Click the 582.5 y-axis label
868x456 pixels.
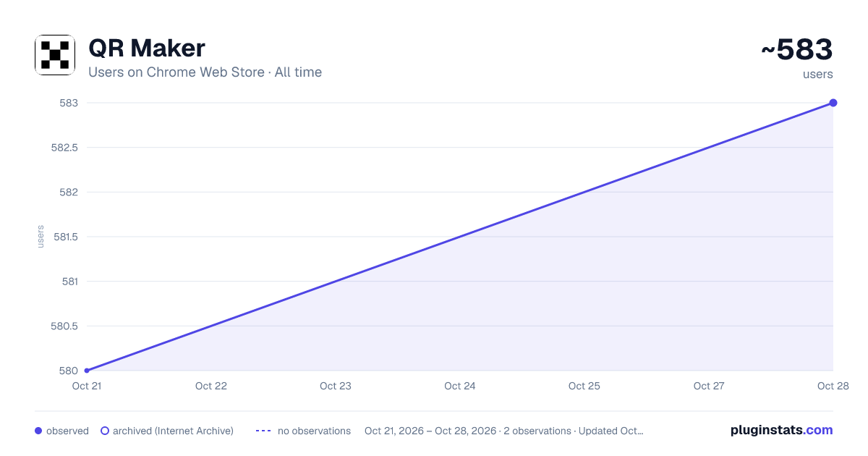(x=64, y=148)
